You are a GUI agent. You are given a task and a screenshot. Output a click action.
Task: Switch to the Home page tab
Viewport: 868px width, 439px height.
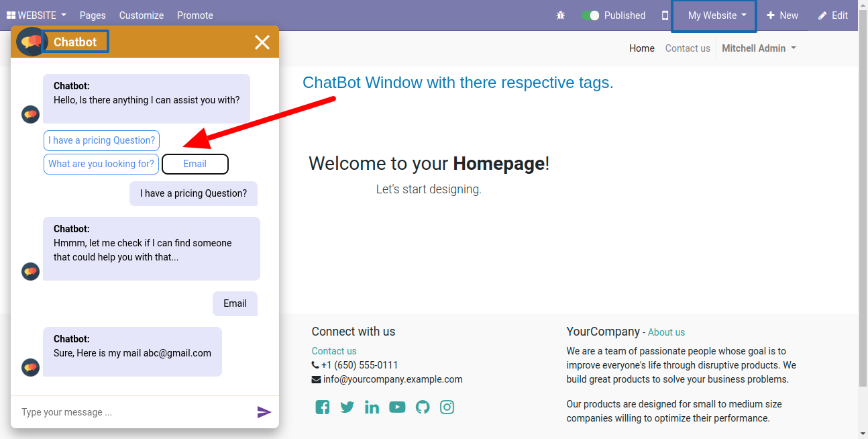click(x=641, y=48)
